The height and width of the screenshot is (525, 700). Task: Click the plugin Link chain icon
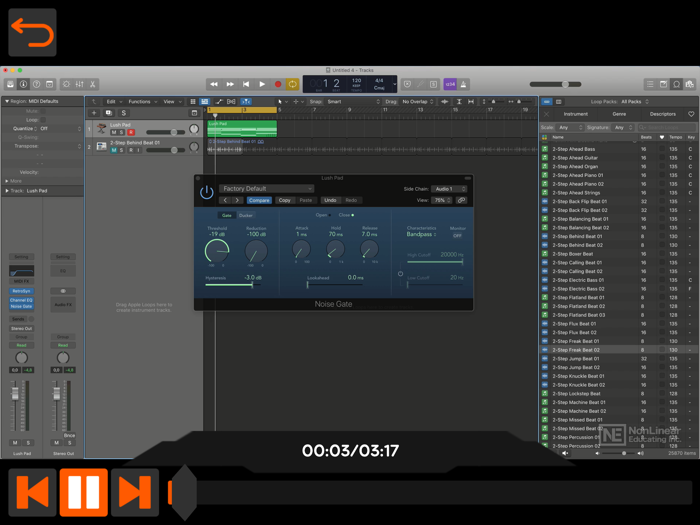coord(461,200)
